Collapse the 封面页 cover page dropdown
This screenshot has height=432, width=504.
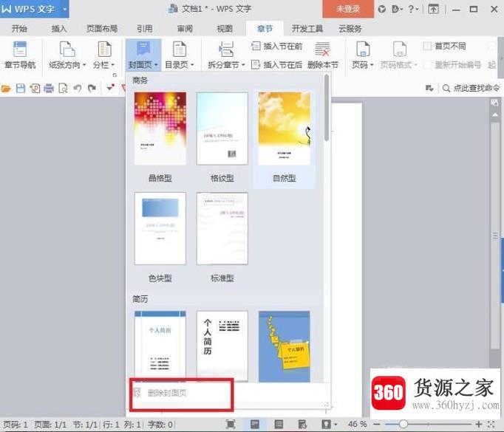143,55
